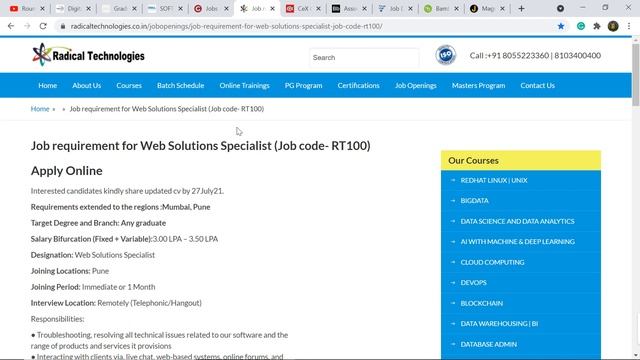Open DATABASE ADMIN course link
Viewport: 640px width, 360px height.
pos(489,344)
